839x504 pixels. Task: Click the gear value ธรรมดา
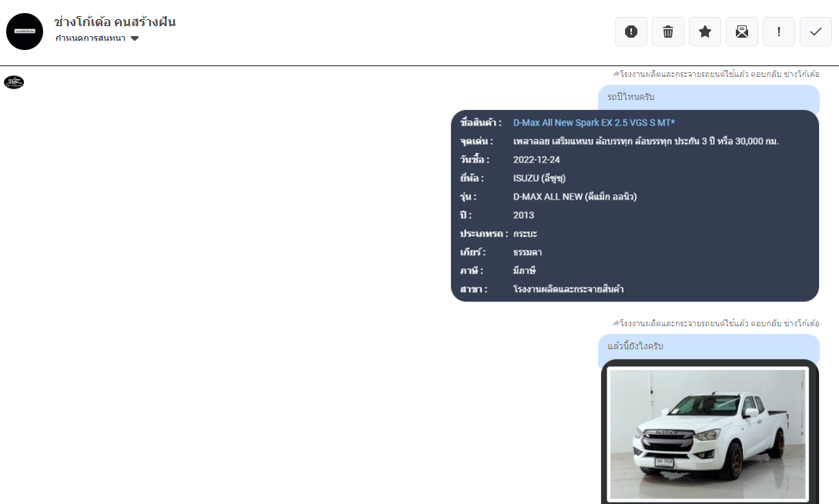click(x=527, y=252)
